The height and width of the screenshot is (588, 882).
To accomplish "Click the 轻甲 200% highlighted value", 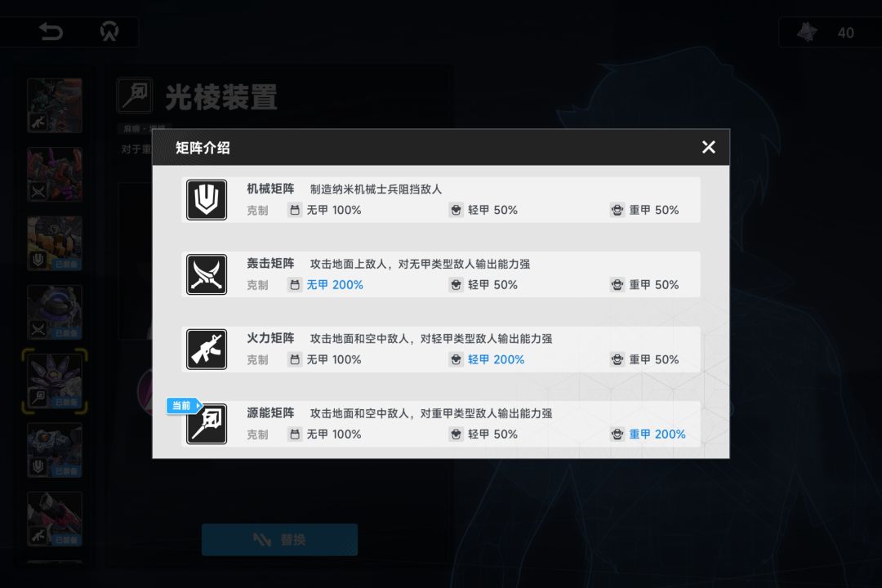I will coord(497,359).
